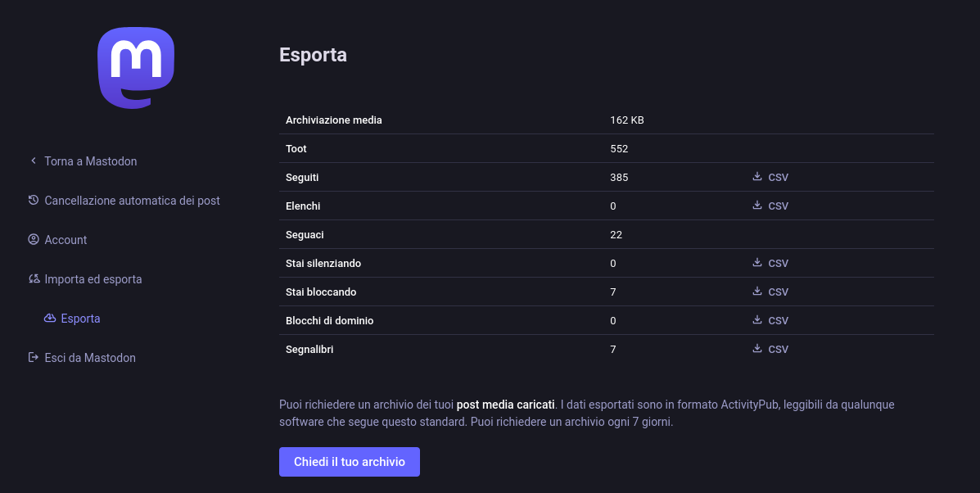
Task: Click the Mastodon logo
Action: 136,68
